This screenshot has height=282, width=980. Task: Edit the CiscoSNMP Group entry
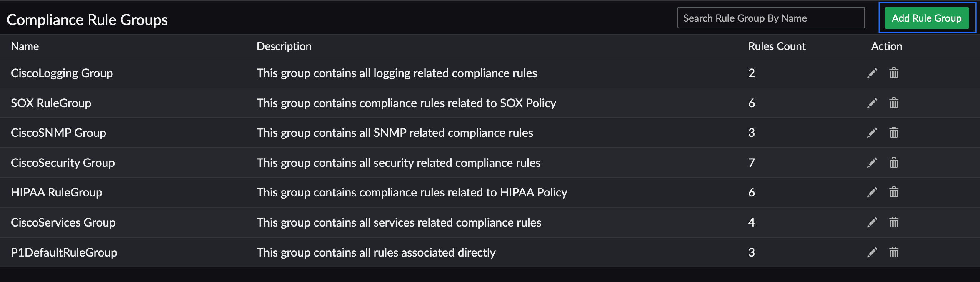click(x=872, y=133)
